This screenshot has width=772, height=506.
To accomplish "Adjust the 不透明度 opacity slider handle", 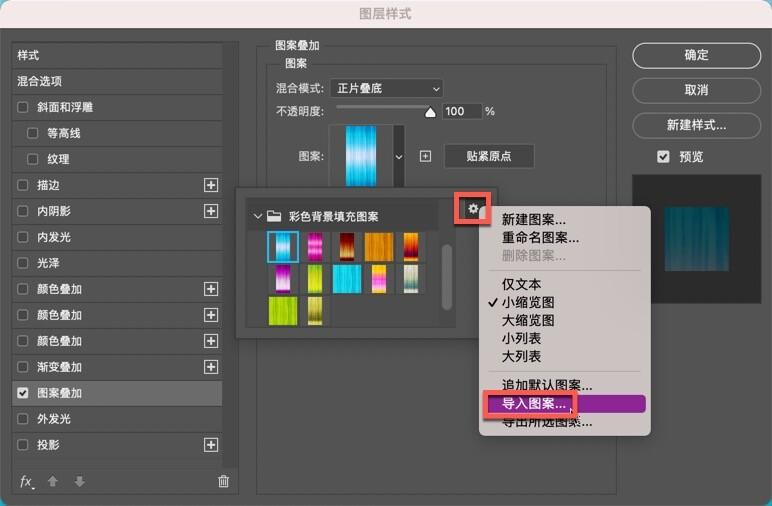I will point(430,113).
